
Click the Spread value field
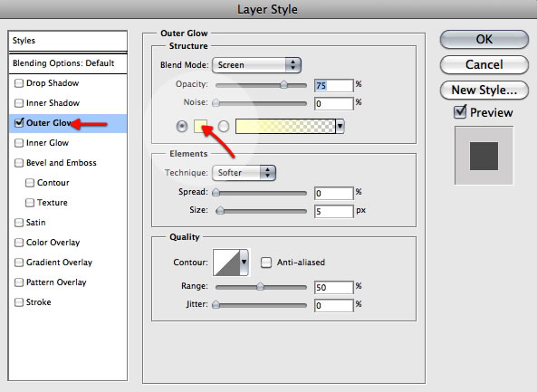[x=333, y=193]
